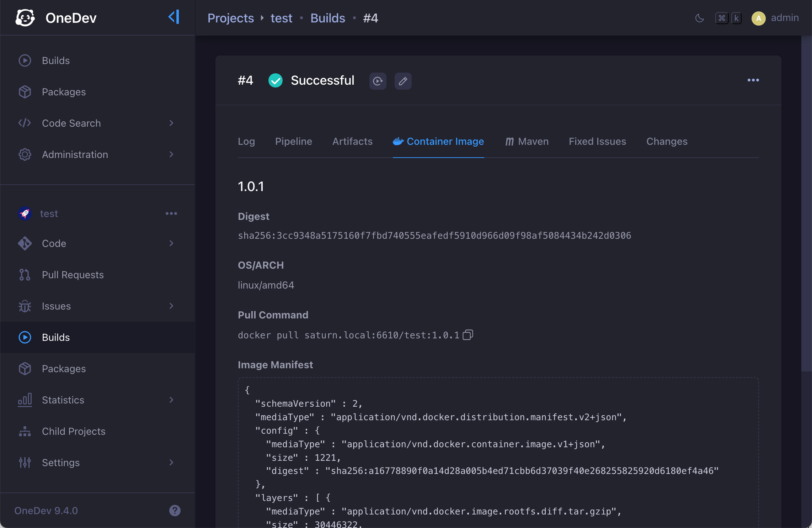
Task: Expand the Code Search menu chevron
Action: [x=171, y=123]
